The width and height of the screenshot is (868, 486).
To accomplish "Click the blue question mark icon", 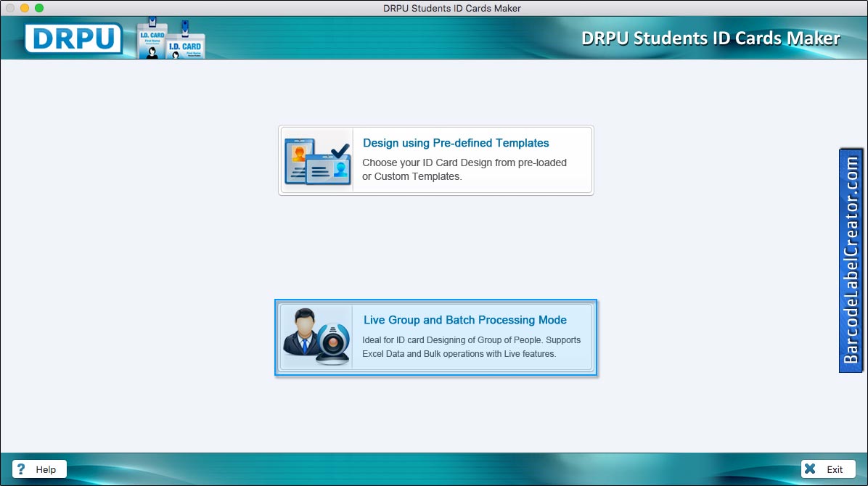I will tap(21, 469).
